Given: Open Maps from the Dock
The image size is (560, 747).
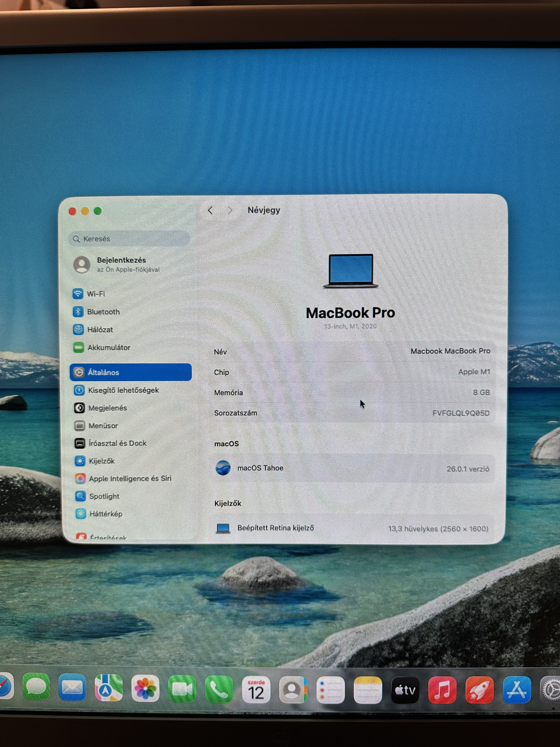Looking at the screenshot, I should click(109, 688).
